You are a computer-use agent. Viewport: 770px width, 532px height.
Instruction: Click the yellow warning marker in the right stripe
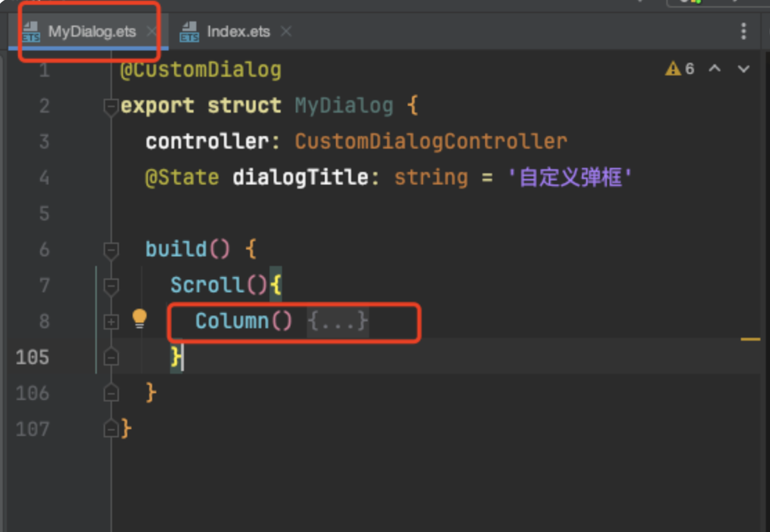[x=750, y=340]
